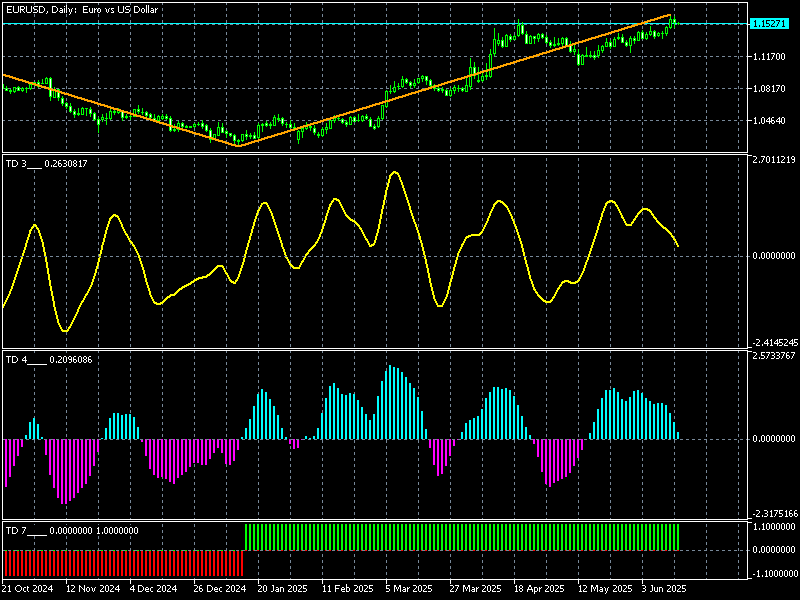
Task: Click the 12 Nov 2024 date label
Action: tap(93, 589)
